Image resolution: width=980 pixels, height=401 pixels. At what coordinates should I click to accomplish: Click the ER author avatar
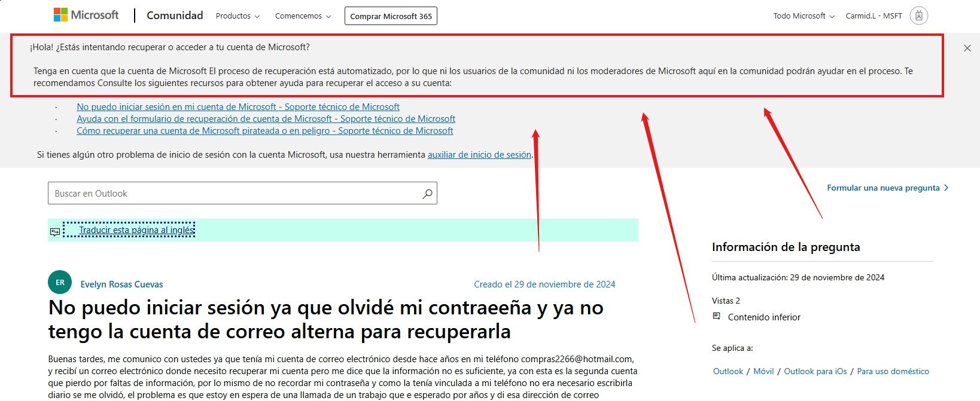click(x=60, y=282)
